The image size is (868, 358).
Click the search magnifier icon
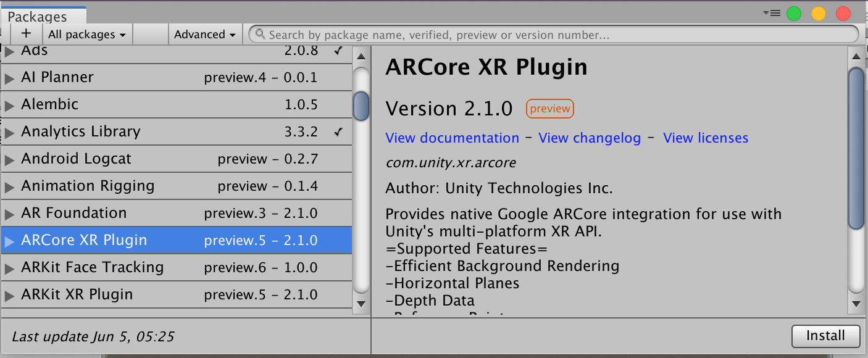click(x=261, y=34)
